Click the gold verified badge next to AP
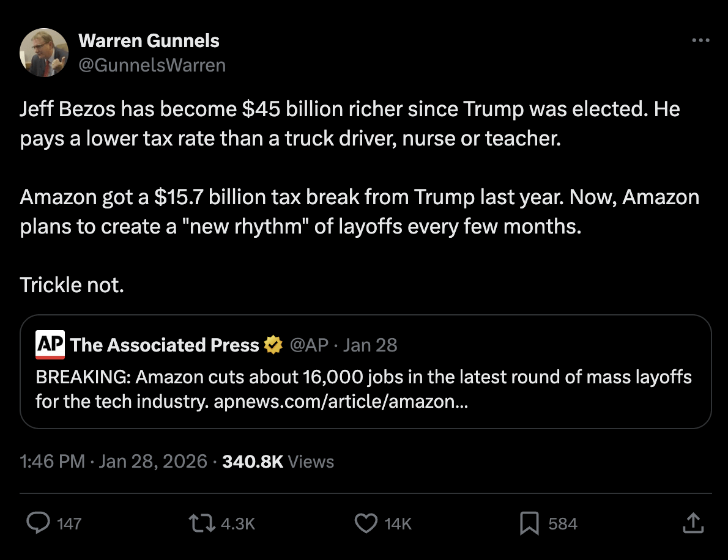Viewport: 728px width, 560px height. click(x=272, y=345)
